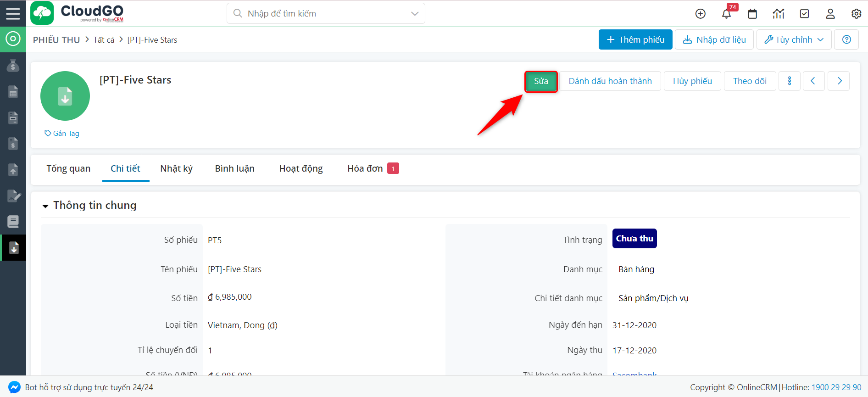Click the search input field
The image size is (868, 397).
click(321, 14)
